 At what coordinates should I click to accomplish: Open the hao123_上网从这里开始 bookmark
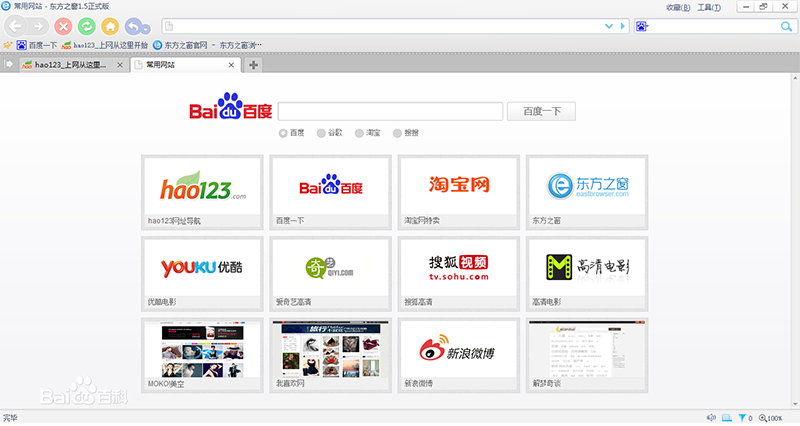[105, 45]
